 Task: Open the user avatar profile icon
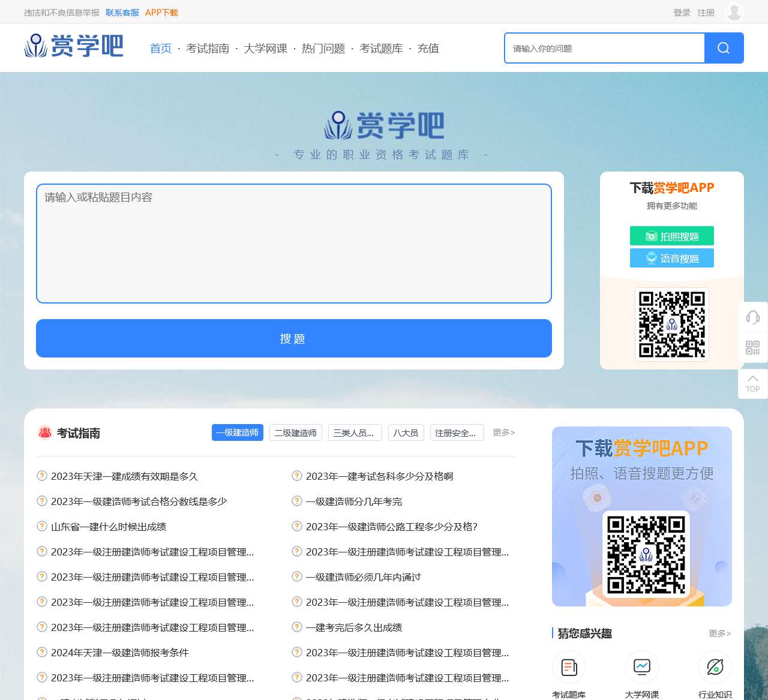(734, 12)
